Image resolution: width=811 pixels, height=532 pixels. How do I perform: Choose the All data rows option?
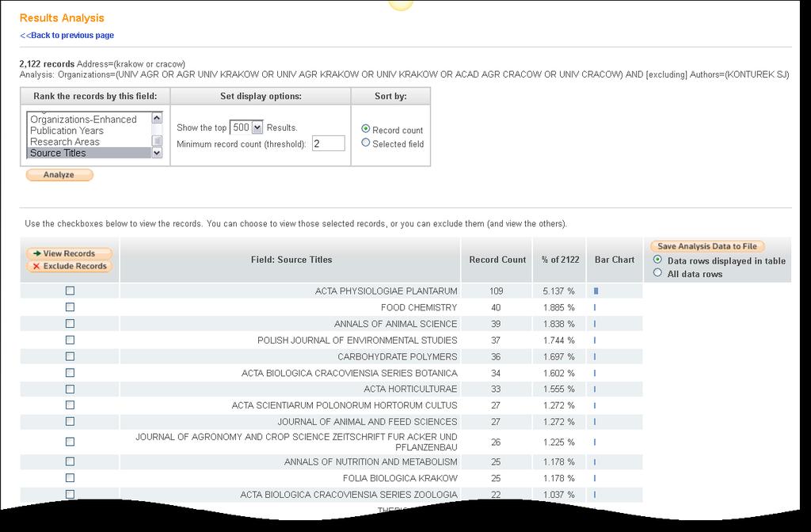[x=657, y=272]
